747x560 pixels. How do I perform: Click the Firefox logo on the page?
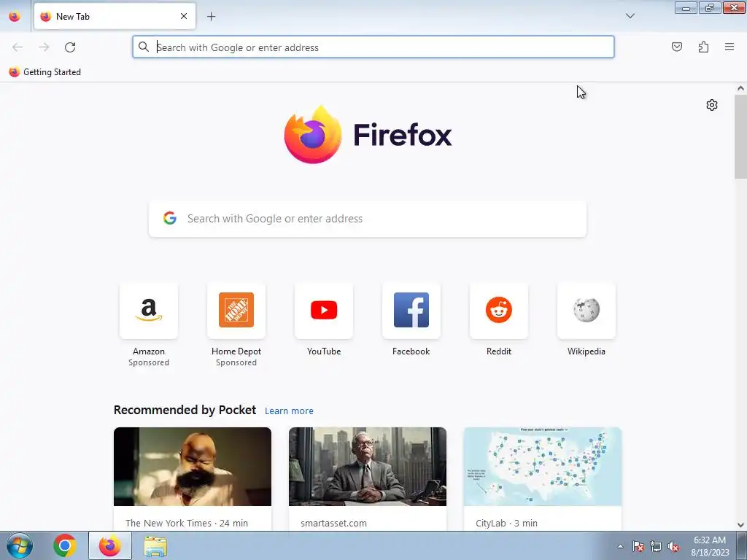click(x=368, y=135)
